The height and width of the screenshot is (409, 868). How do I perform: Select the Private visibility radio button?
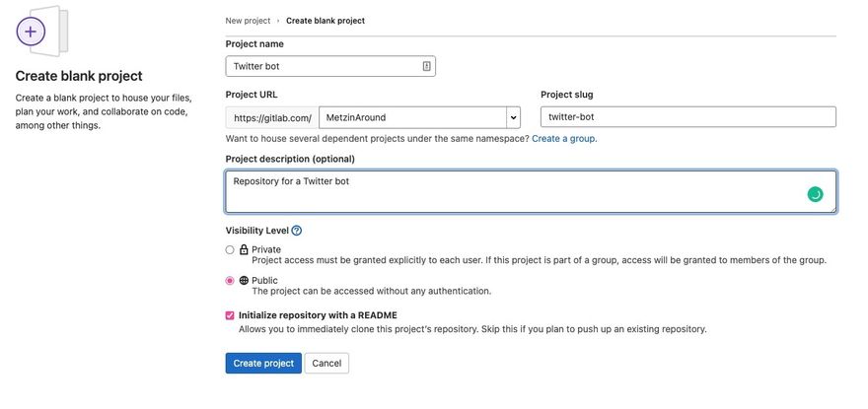click(x=230, y=250)
